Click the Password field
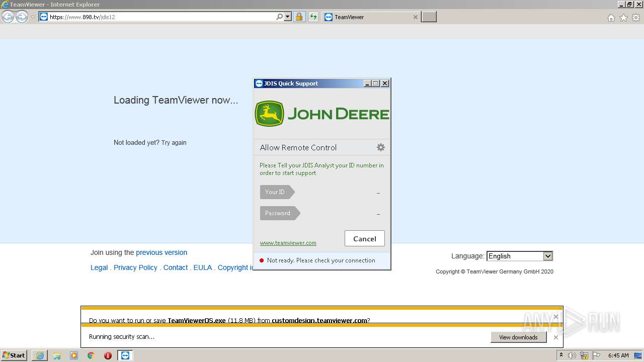This screenshot has height=362, width=644. coord(322,213)
